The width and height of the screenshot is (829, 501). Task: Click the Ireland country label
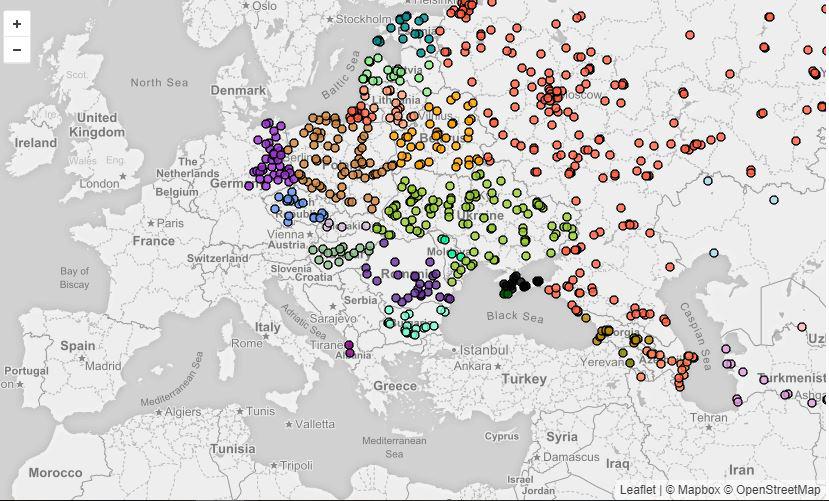(x=35, y=143)
